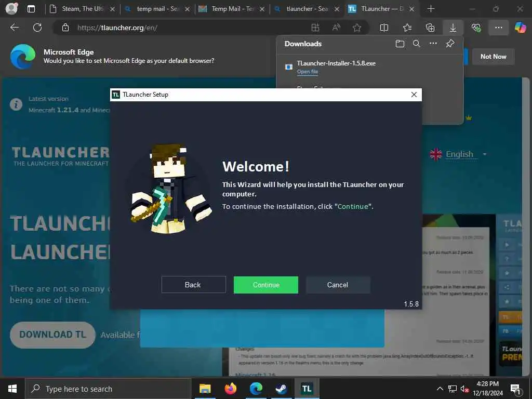
Task: Add this page to favorites star
Action: 356,28
